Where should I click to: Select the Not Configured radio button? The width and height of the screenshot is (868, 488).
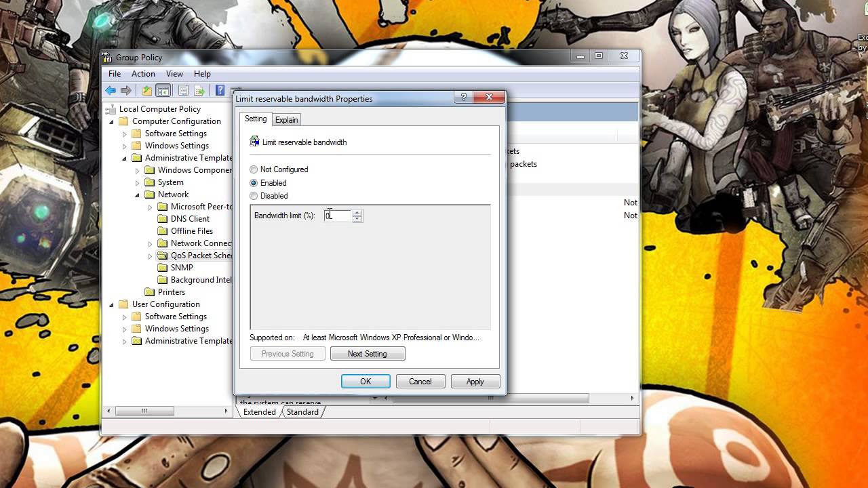[254, 169]
